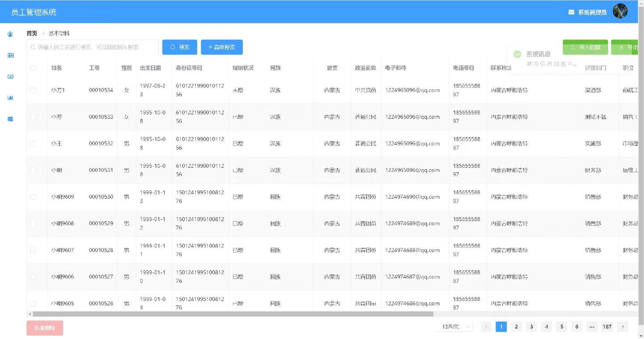Screen dimensions: 644x339
Task: Open the 13条/页 page size dropdown
Action: pos(454,327)
